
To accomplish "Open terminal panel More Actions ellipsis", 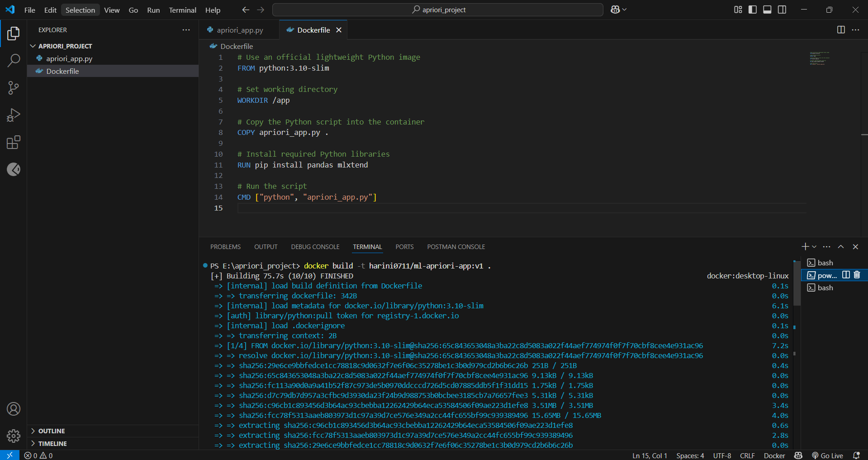I will click(x=826, y=246).
